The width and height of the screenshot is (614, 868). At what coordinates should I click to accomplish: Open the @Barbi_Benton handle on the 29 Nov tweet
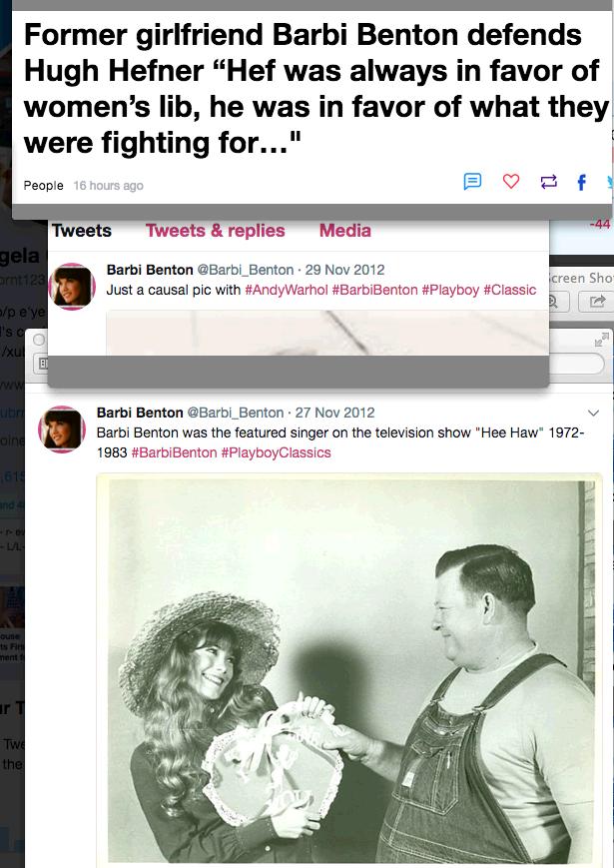246,270
